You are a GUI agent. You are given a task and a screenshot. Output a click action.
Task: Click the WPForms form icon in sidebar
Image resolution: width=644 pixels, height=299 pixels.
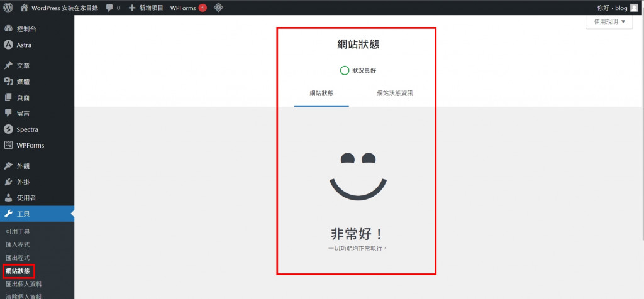click(8, 145)
